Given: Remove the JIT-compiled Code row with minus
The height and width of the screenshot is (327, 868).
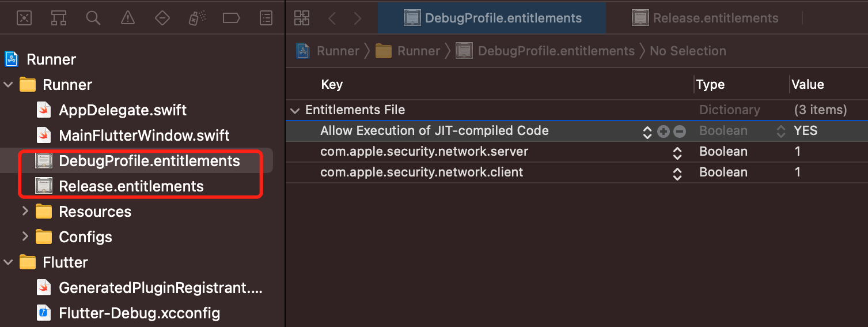Looking at the screenshot, I should coord(680,131).
